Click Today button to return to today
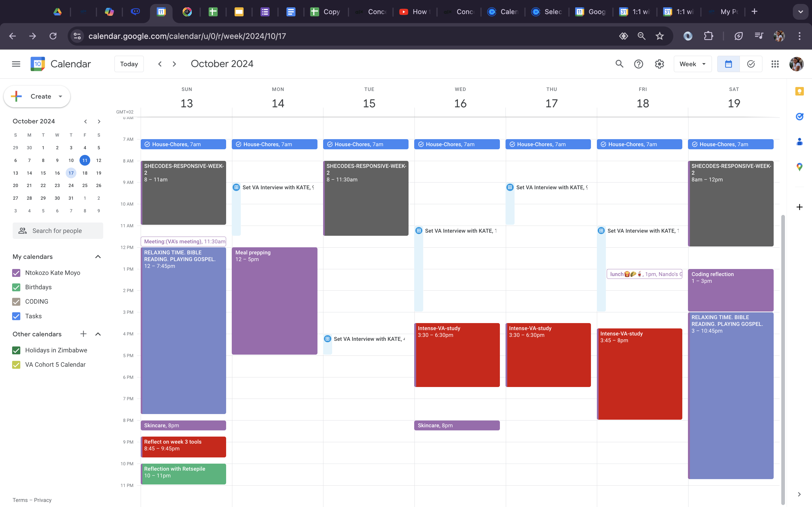 [x=129, y=64]
